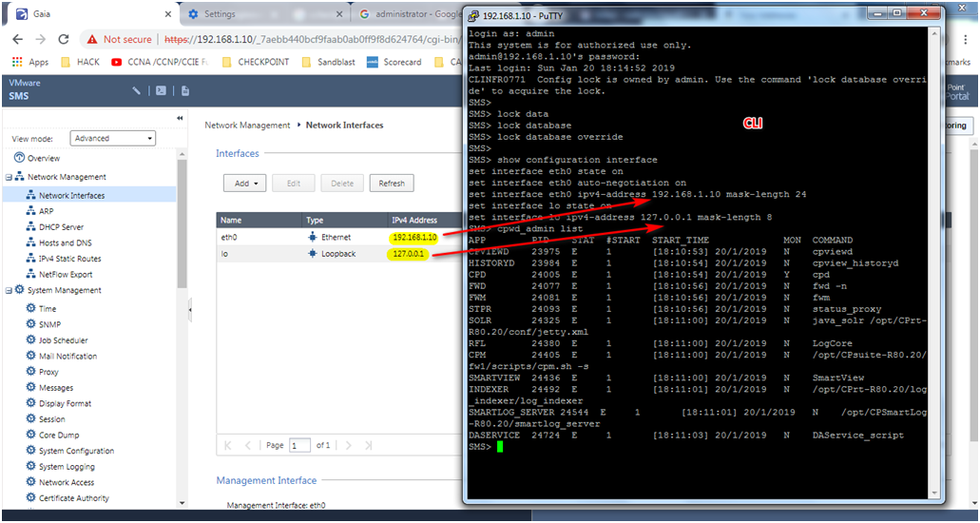980x523 pixels.
Task: Click the Delete button
Action: click(x=342, y=184)
